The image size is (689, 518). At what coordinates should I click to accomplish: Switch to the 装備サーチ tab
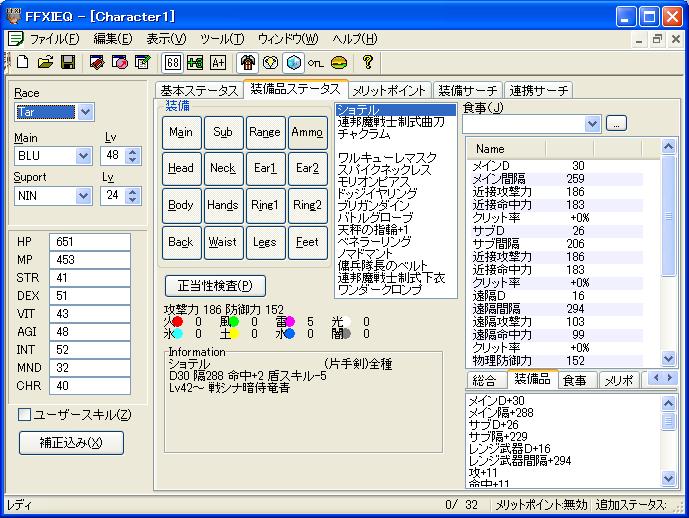point(468,91)
